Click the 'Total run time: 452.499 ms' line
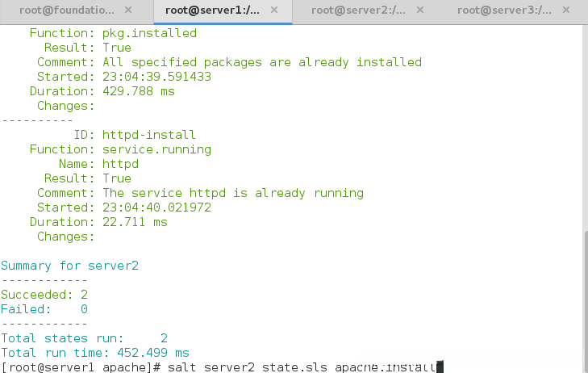Viewport: 588px width, 373px height. click(x=95, y=353)
